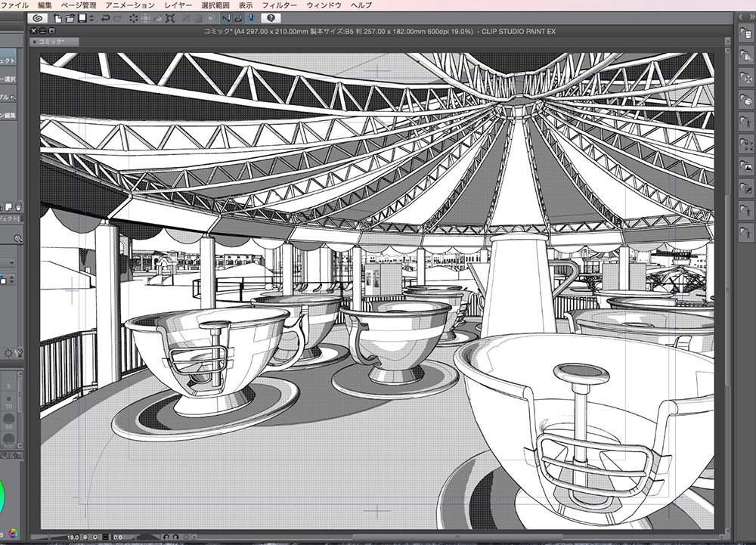756x545 pixels.
Task: Open the 選択範囲 menu
Action: tap(215, 5)
